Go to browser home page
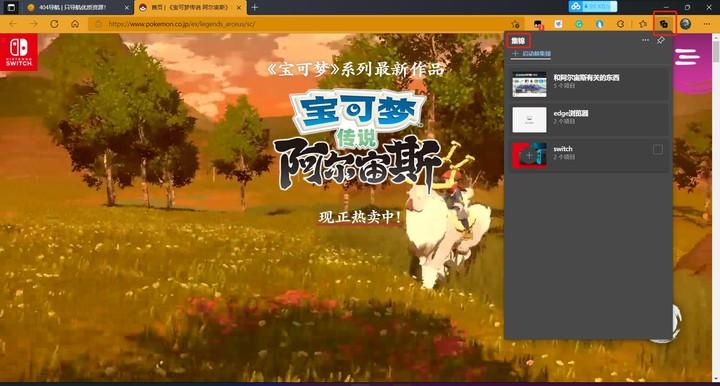Image resolution: width=720 pixels, height=386 pixels. (x=75, y=24)
